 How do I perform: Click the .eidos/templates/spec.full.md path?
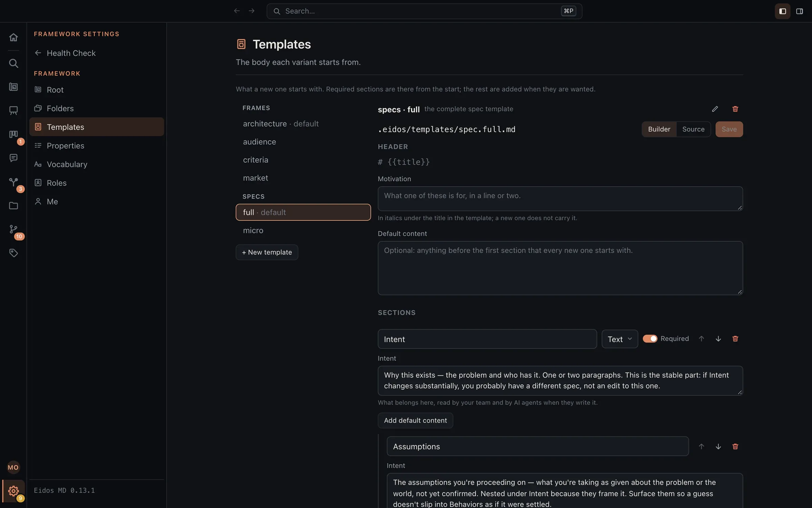(x=447, y=129)
